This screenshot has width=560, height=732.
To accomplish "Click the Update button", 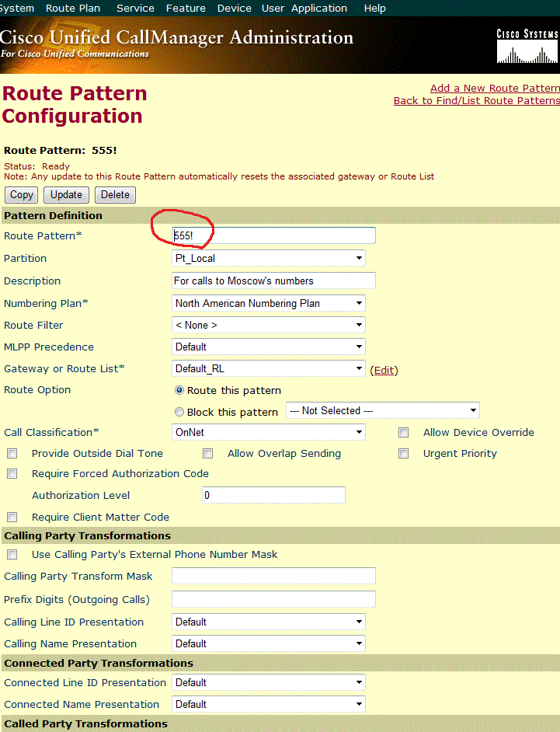I will coord(66,195).
